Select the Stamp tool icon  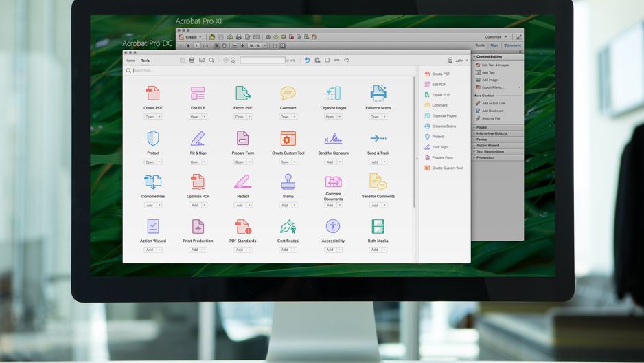pos(288,181)
